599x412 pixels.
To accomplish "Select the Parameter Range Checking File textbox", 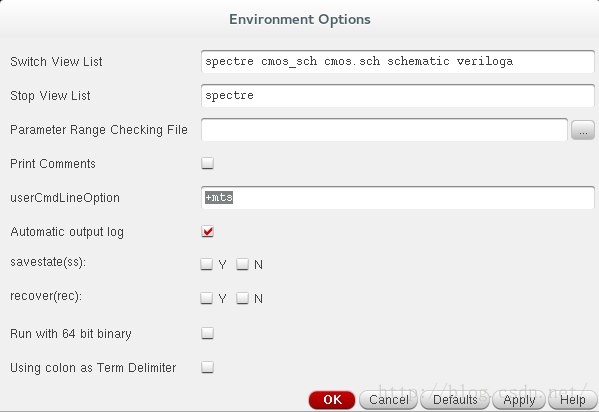I will [x=384, y=130].
